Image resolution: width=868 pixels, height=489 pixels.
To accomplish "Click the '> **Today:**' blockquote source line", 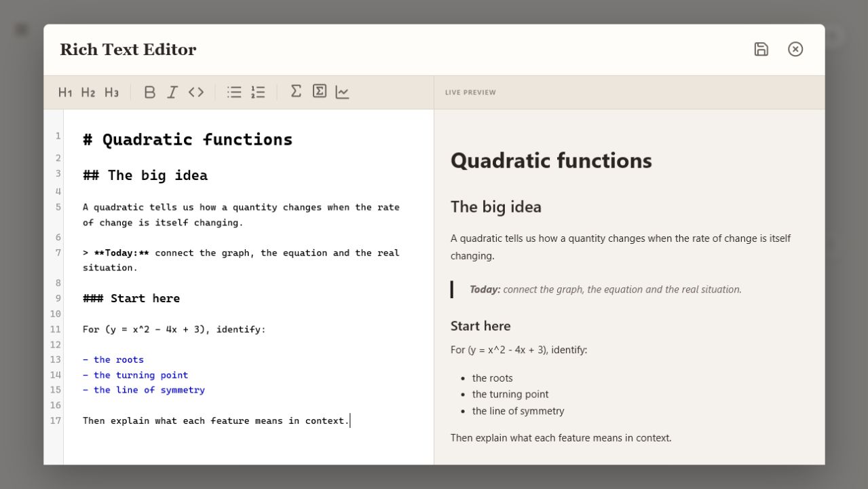I will 241,260.
